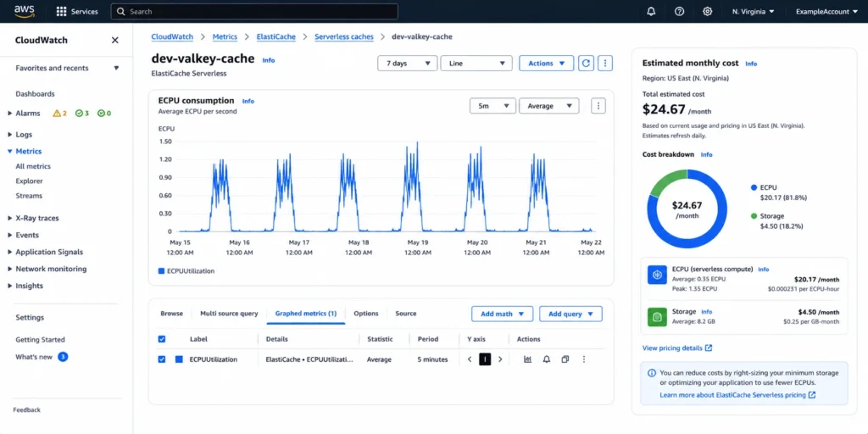Open the ECPU consumption widget three-dot menu
This screenshot has height=434, width=868.
point(598,106)
